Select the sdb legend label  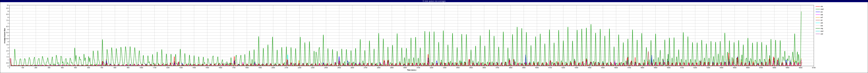pos(822,14)
